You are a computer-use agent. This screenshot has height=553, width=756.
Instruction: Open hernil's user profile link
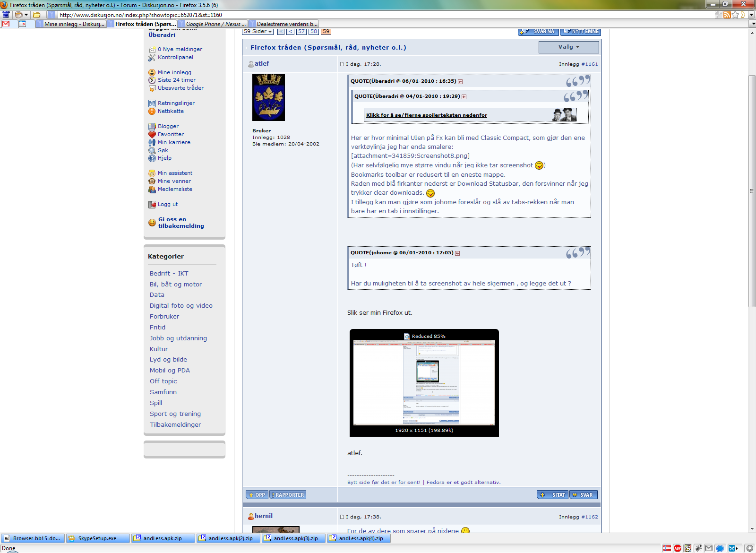[264, 516]
